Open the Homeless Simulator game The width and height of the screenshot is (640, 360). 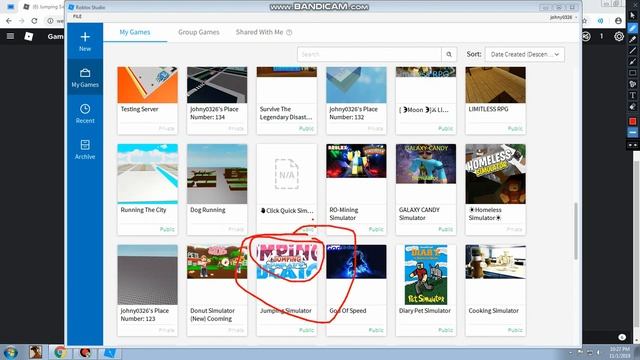pyautogui.click(x=496, y=189)
